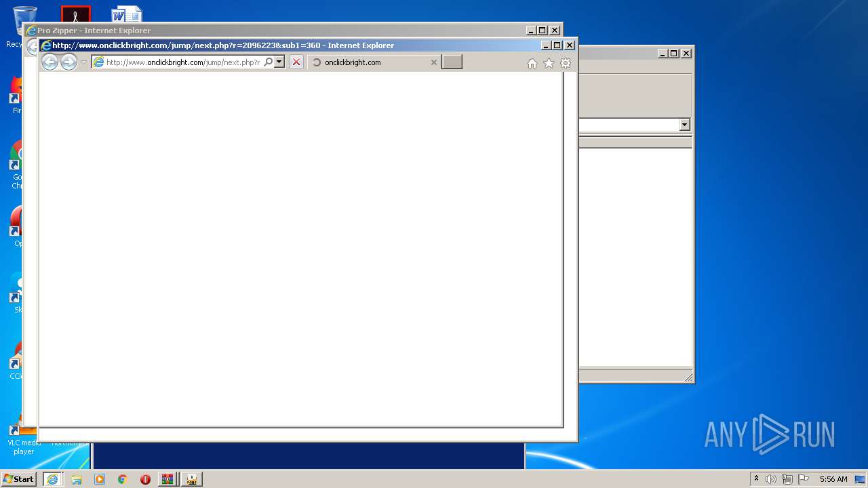This screenshot has width=868, height=488.
Task: Open the Home page icon
Action: coord(532,63)
